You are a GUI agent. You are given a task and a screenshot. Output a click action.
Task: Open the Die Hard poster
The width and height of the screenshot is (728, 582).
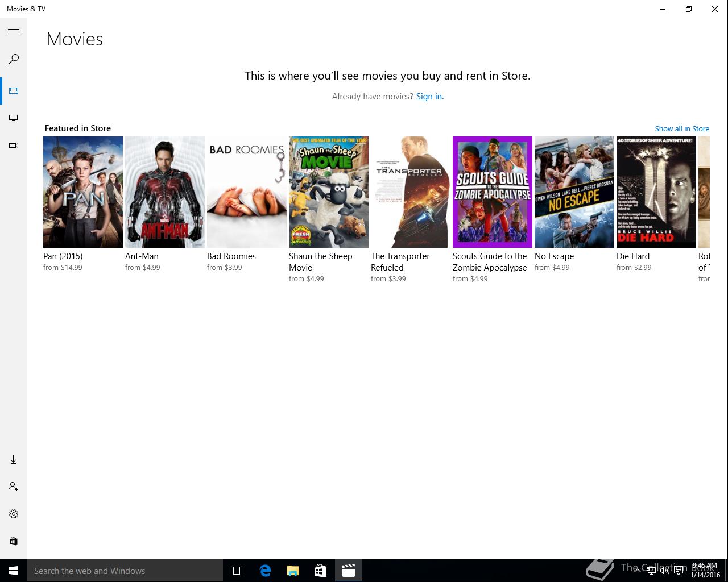656,192
